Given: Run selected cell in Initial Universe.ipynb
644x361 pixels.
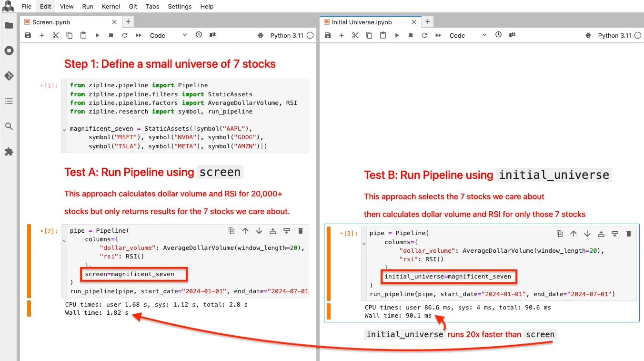Looking at the screenshot, I should 396,35.
